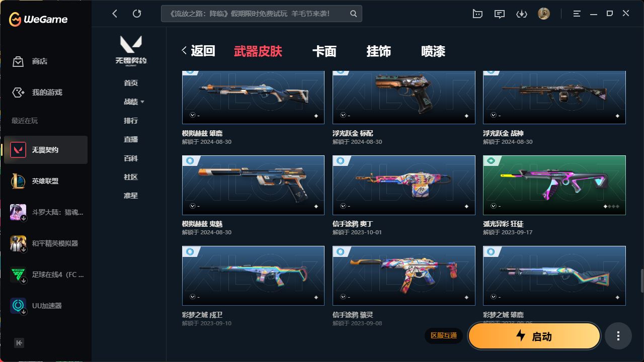Click the refresh page icon

click(x=137, y=14)
